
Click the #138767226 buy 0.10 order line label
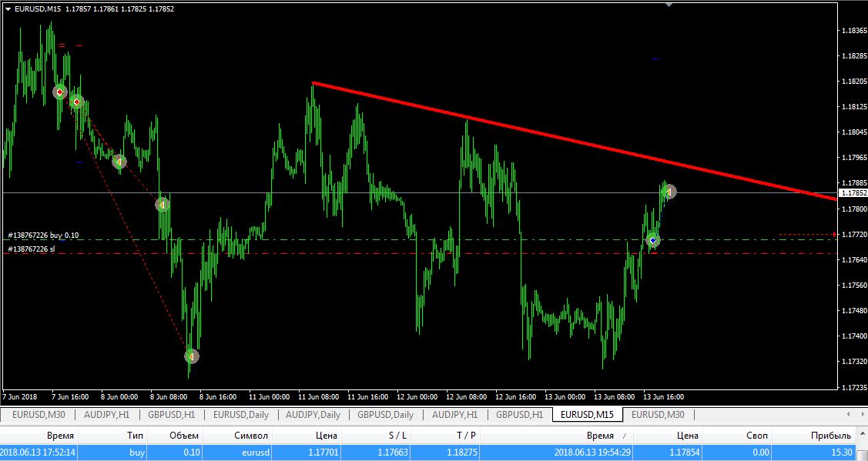click(43, 236)
